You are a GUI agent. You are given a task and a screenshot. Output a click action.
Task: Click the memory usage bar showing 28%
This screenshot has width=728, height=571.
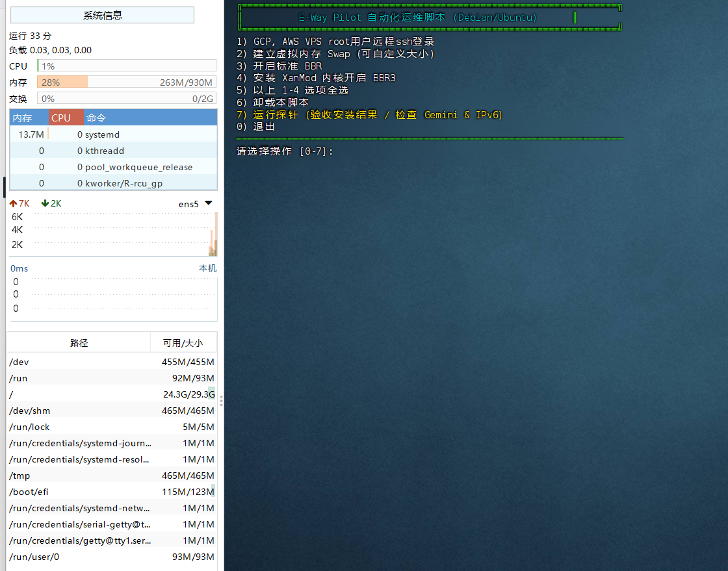click(127, 82)
